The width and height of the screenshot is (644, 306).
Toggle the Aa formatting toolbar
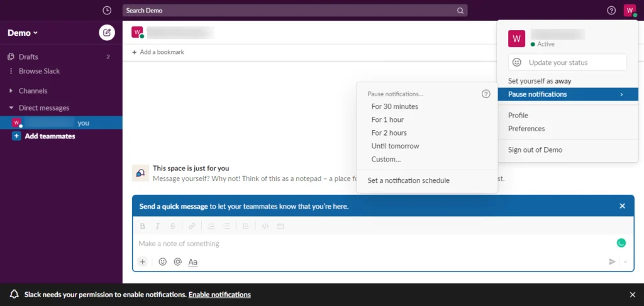(193, 262)
